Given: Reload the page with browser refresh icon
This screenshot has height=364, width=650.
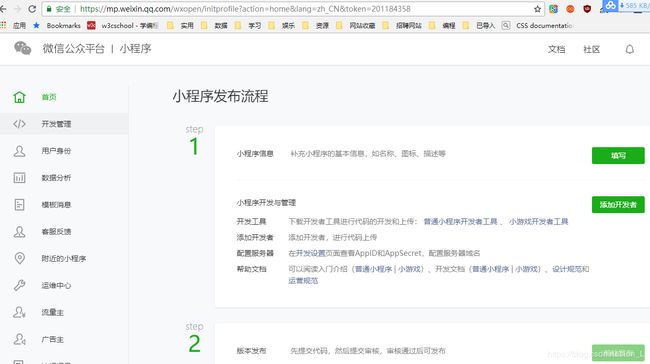Looking at the screenshot, I should (32, 9).
